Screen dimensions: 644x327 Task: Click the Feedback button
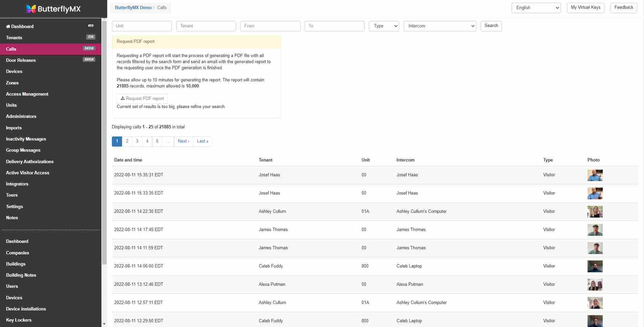[x=623, y=7]
